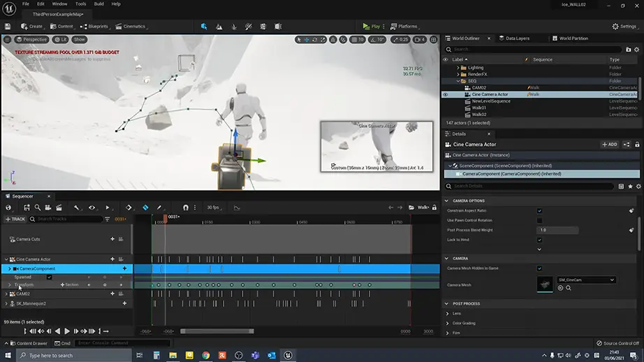Switch to the Data Layers tab
Screen dimensions: 644x362
517,38
